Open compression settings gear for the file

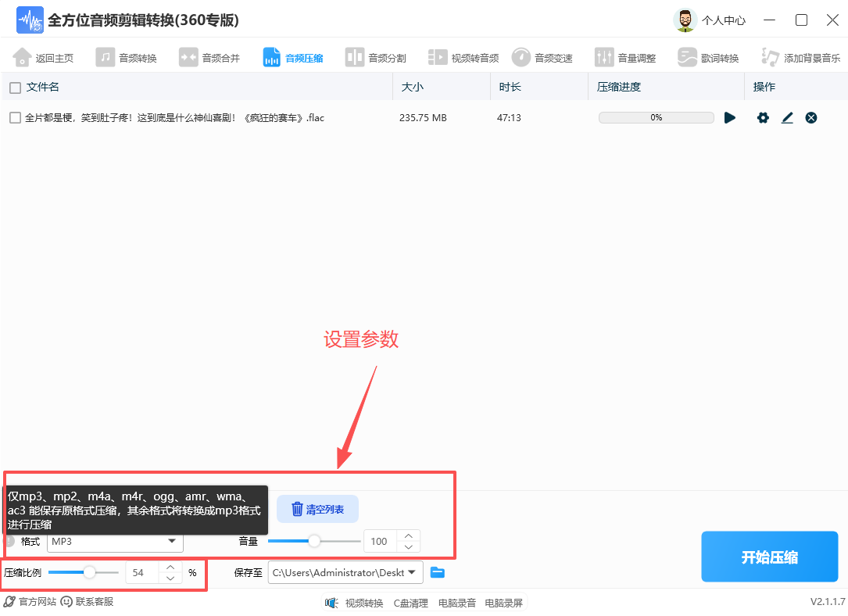pyautogui.click(x=763, y=117)
